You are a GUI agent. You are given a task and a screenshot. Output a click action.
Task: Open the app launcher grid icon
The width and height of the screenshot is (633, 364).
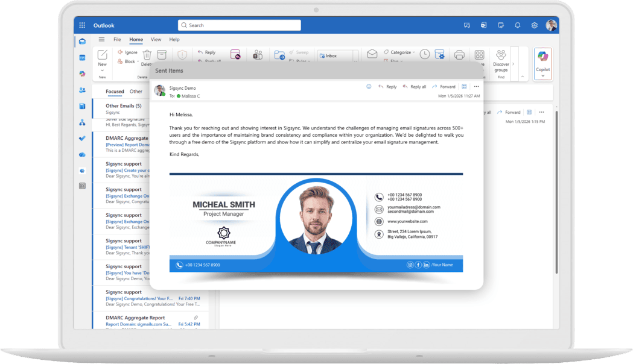tap(82, 25)
